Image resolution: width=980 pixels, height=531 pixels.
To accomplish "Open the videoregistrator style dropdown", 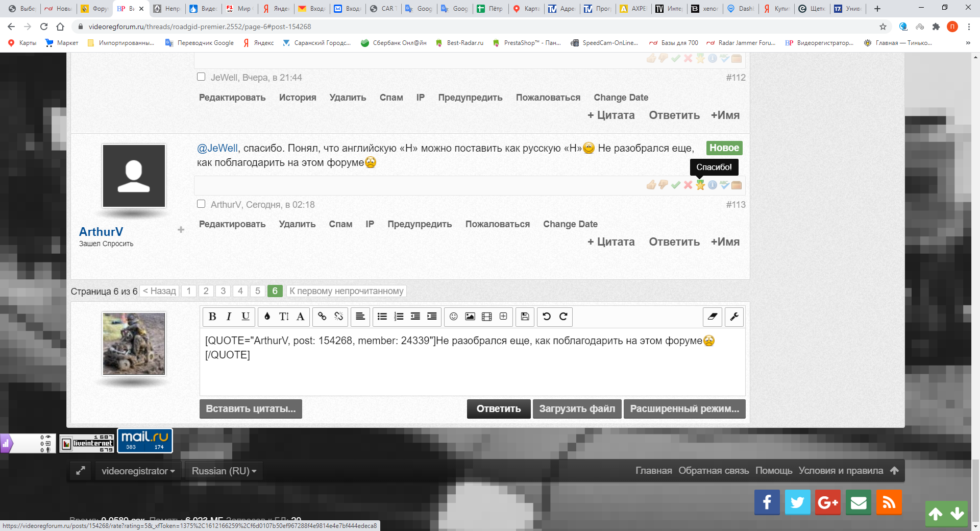I will (138, 471).
